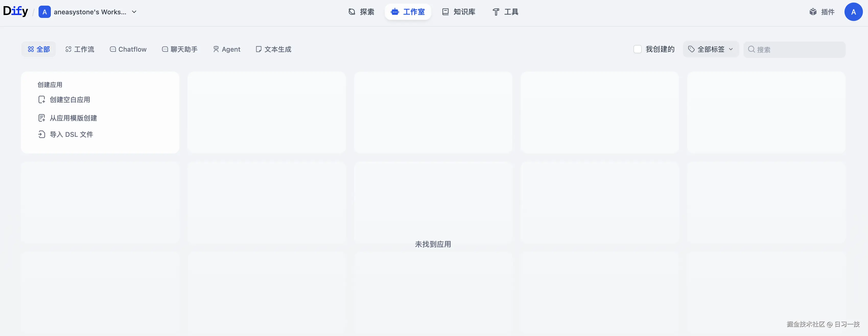Open the plugins cube icon
Screen dimensions: 868x336
coord(813,12)
